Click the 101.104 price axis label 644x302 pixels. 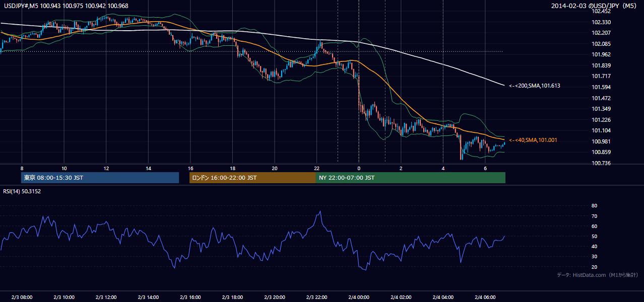point(601,130)
